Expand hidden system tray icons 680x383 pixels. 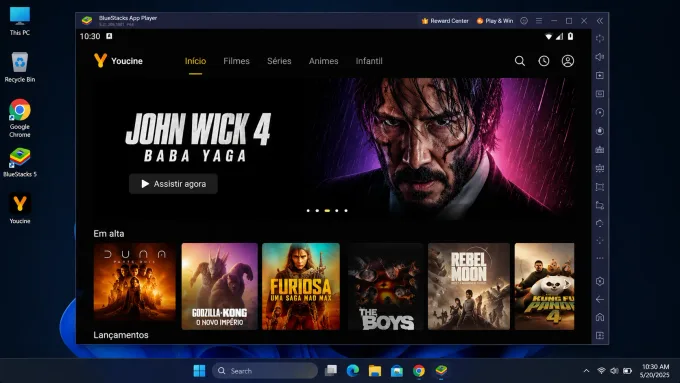[x=586, y=371]
